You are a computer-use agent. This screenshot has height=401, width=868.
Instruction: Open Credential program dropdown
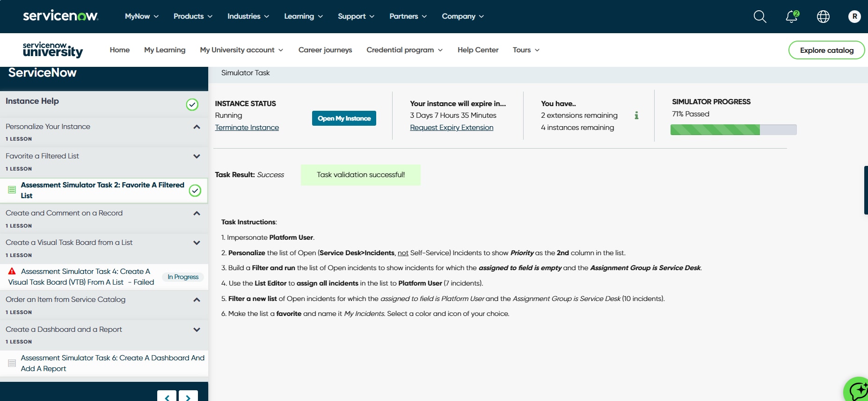point(404,50)
